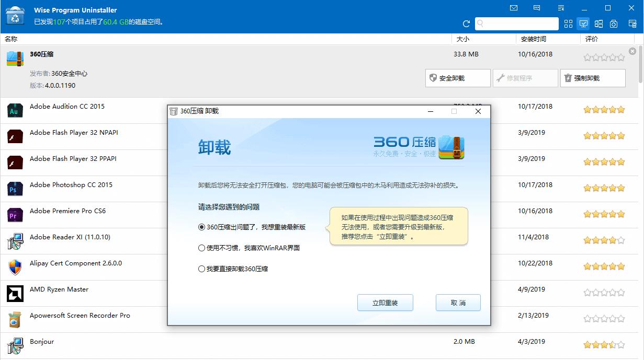This screenshot has height=360, width=644.
Task: Select the Bonjour installer icon
Action: [x=15, y=346]
